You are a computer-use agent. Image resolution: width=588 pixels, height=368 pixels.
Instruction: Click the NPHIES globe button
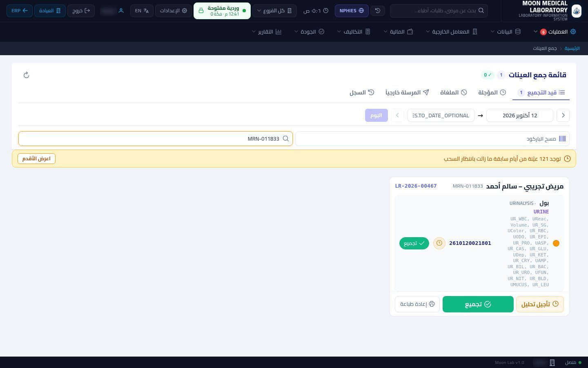click(x=352, y=11)
